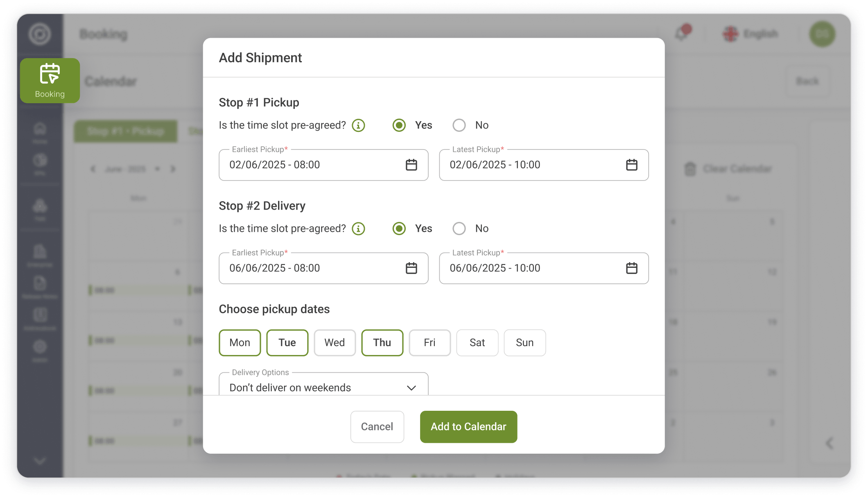Click the Add to Calendar button
Image resolution: width=868 pixels, height=498 pixels.
pyautogui.click(x=468, y=426)
